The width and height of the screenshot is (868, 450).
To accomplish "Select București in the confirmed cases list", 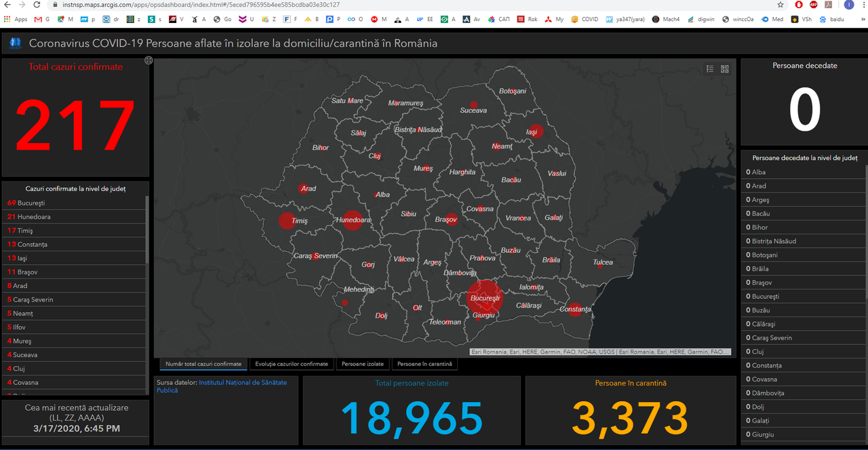I will (73, 203).
